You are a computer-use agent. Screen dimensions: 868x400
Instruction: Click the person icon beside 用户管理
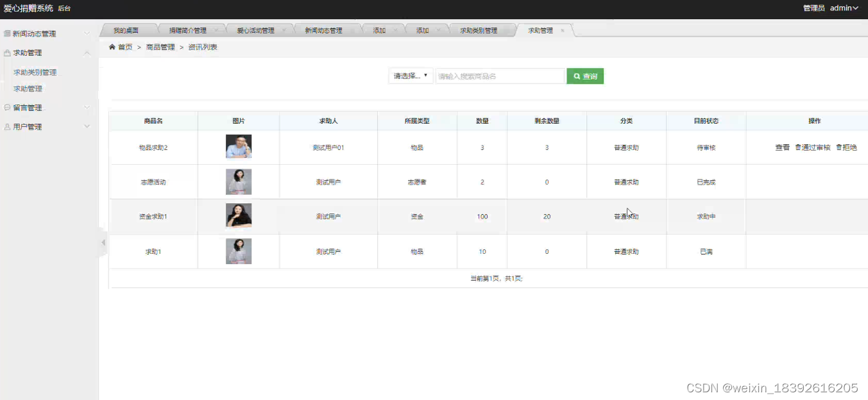7,127
